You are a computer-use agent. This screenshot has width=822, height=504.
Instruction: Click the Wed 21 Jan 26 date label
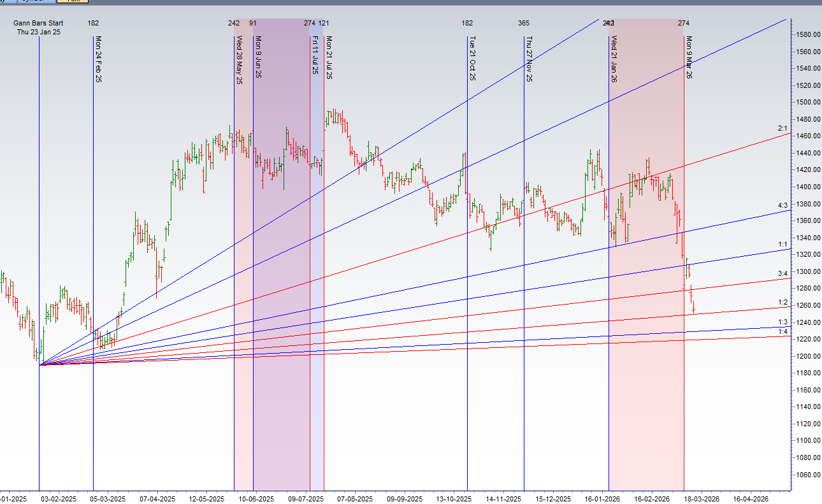pyautogui.click(x=614, y=59)
